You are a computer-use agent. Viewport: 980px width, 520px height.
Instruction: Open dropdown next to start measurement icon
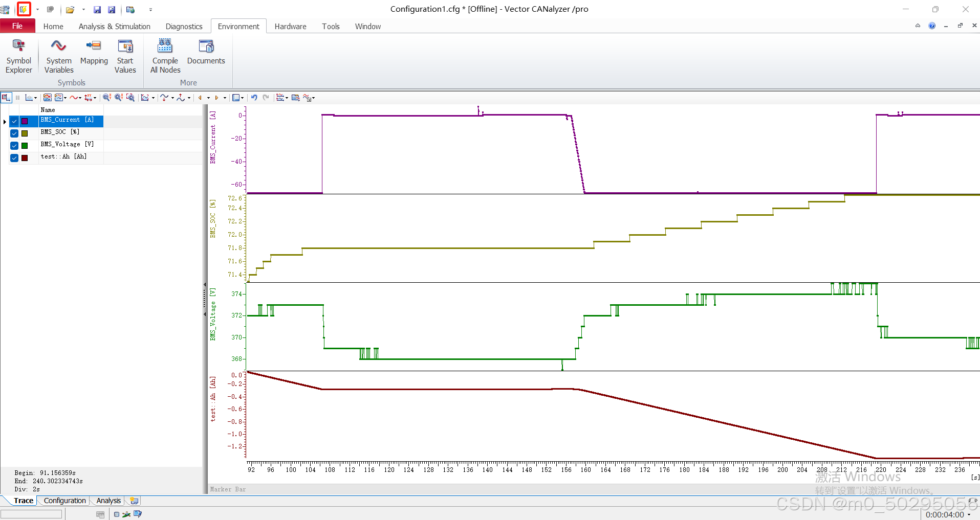click(37, 9)
